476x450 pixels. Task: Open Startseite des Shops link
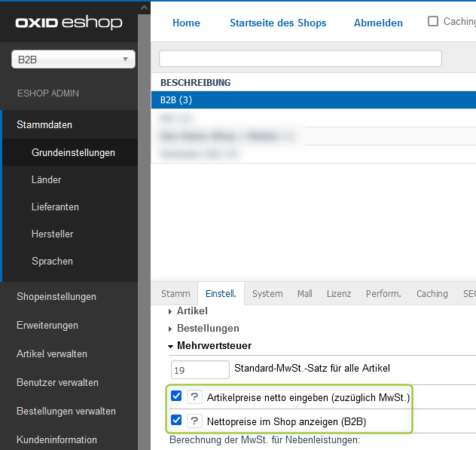[x=278, y=23]
